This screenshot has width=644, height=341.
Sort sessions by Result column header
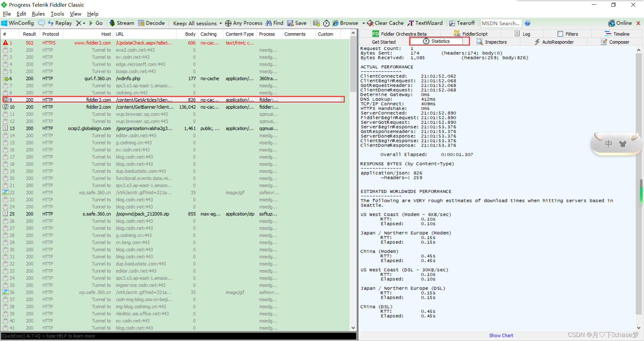point(30,34)
